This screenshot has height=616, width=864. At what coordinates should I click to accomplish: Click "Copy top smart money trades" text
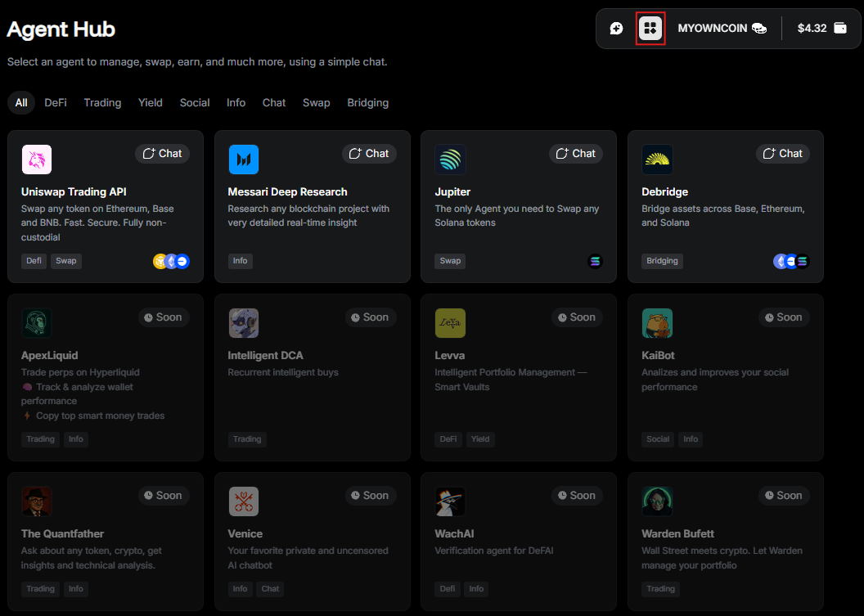[101, 416]
